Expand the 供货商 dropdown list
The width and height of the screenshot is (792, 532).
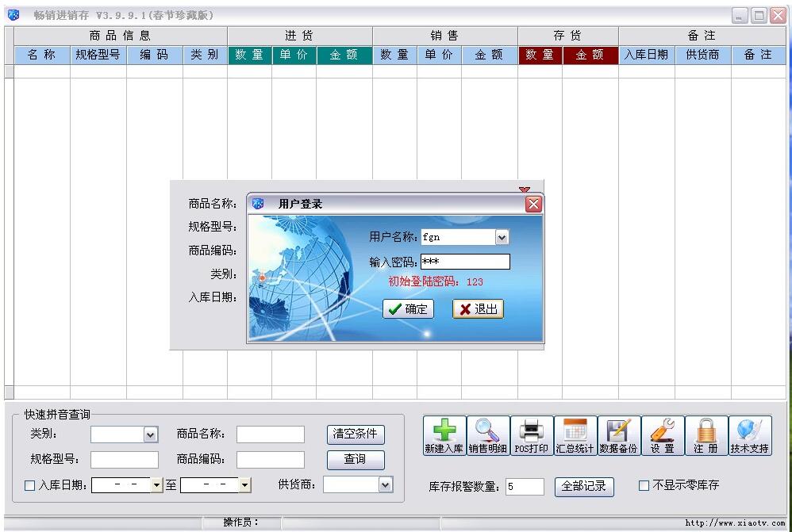point(386,484)
